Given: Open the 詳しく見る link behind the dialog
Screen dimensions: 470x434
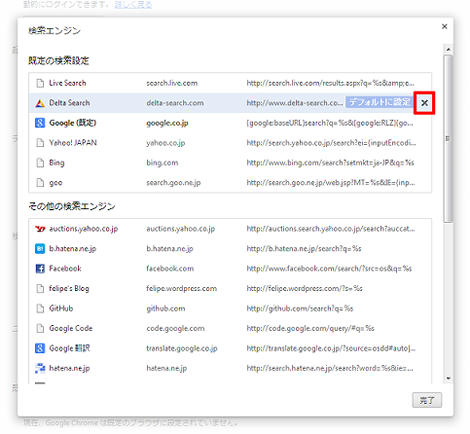Looking at the screenshot, I should (x=133, y=5).
